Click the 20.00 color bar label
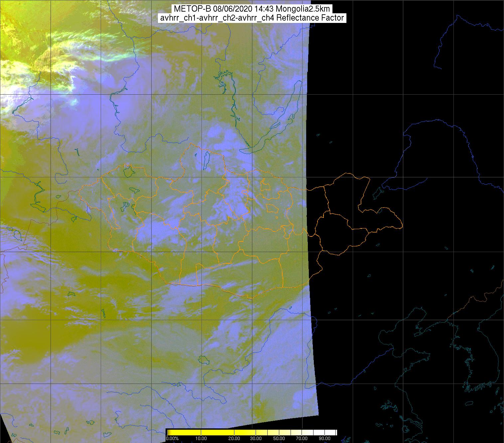 (x=234, y=438)
